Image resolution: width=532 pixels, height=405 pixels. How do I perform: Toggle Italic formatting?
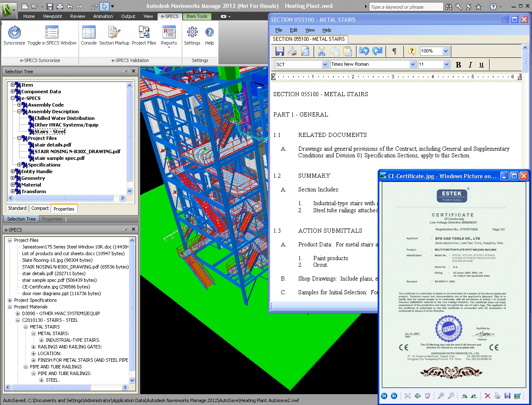[x=470, y=65]
